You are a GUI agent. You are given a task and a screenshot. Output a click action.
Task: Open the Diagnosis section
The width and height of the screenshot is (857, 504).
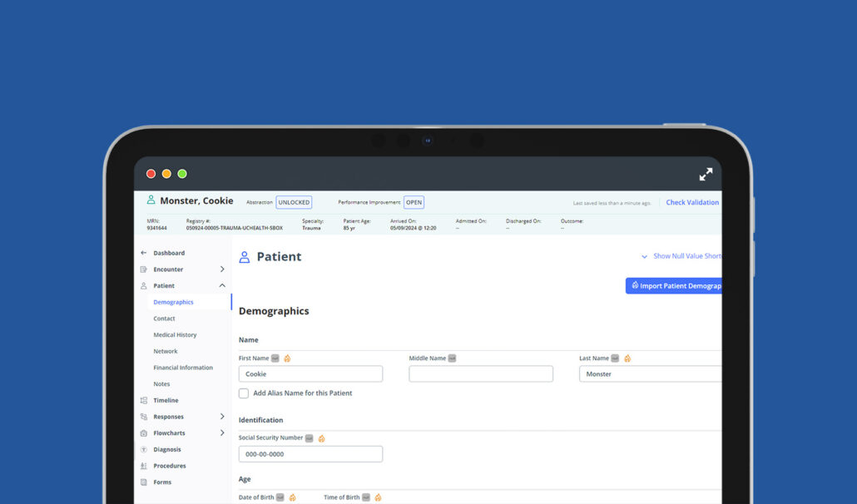coord(166,449)
